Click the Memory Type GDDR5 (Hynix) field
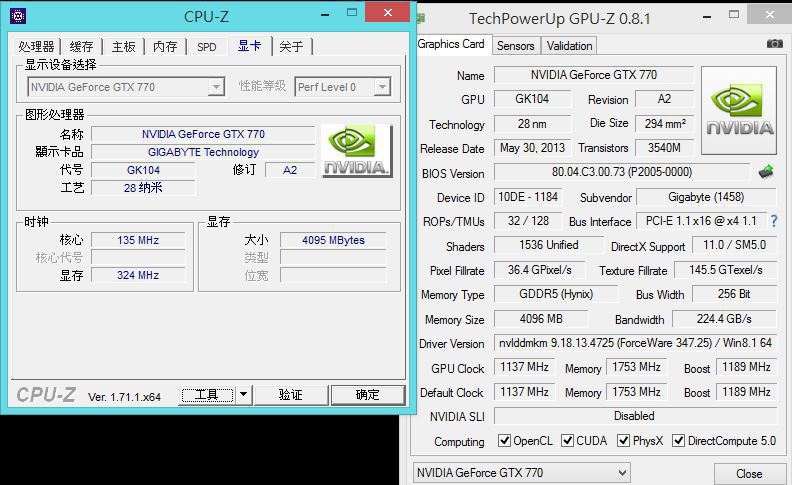The height and width of the screenshot is (485, 792). [x=556, y=294]
